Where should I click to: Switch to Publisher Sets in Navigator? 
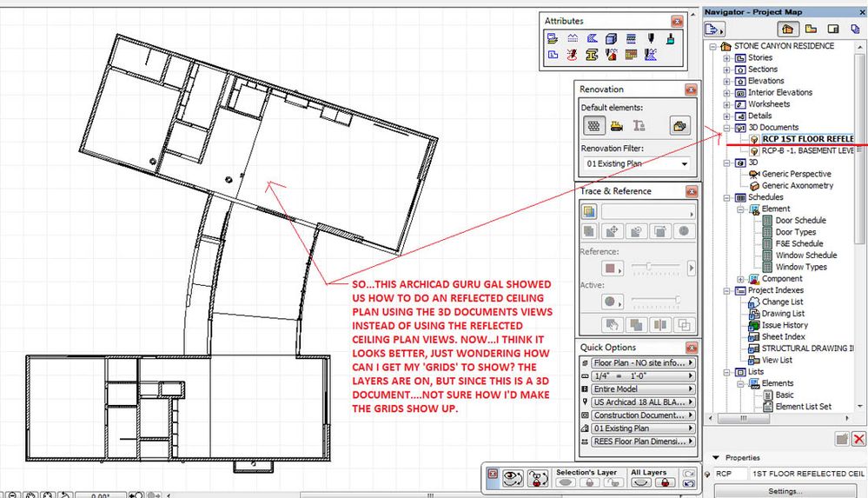[x=855, y=29]
